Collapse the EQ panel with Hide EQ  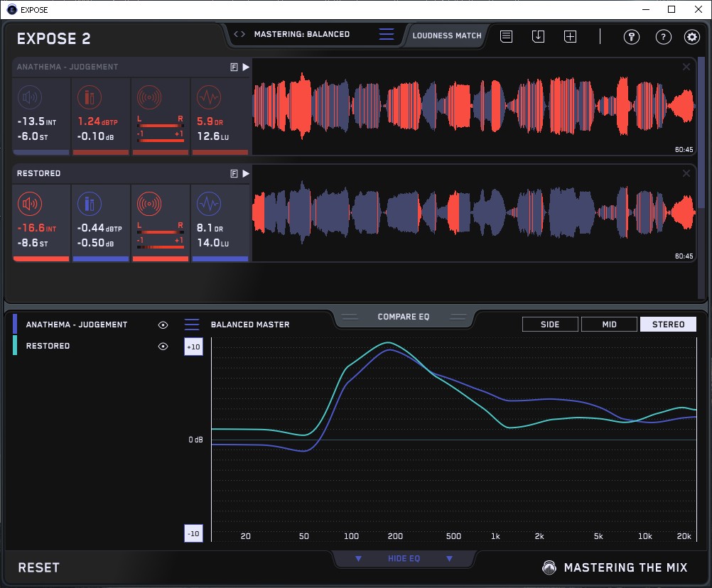[x=404, y=559]
